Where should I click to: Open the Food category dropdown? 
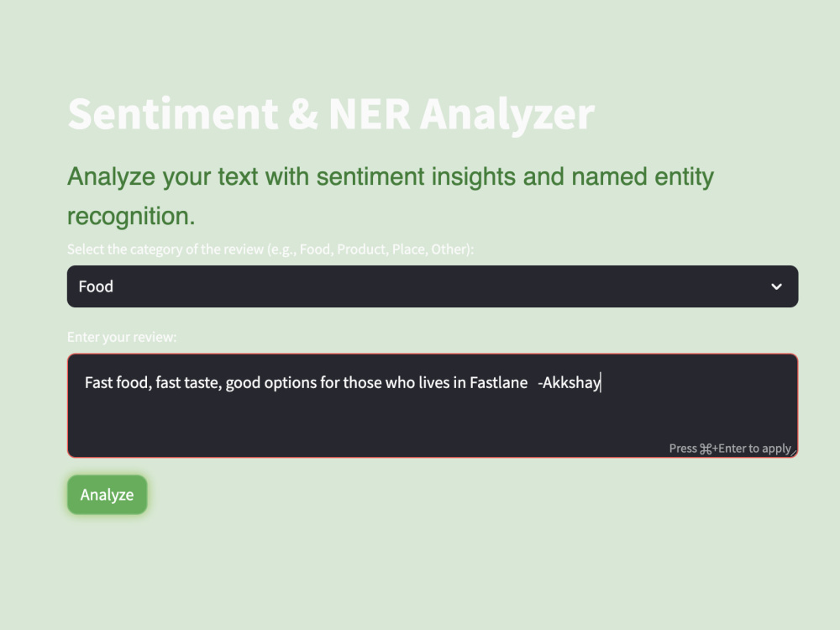[433, 286]
